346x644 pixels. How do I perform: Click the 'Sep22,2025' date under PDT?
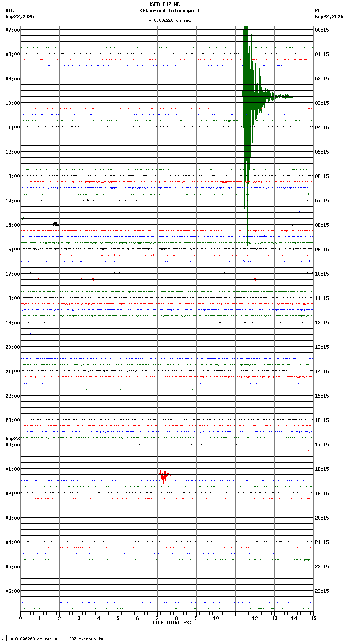329,17
